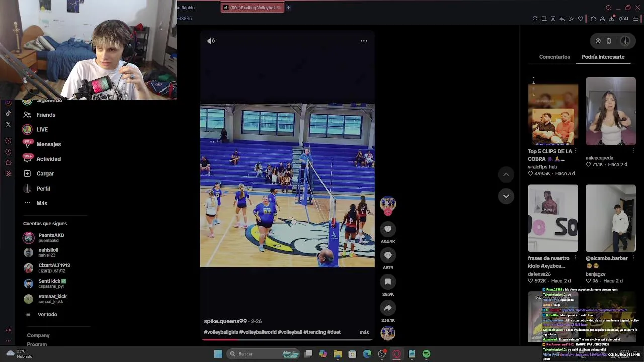
Task: Go to the next video with down chevron
Action: pyautogui.click(x=506, y=196)
